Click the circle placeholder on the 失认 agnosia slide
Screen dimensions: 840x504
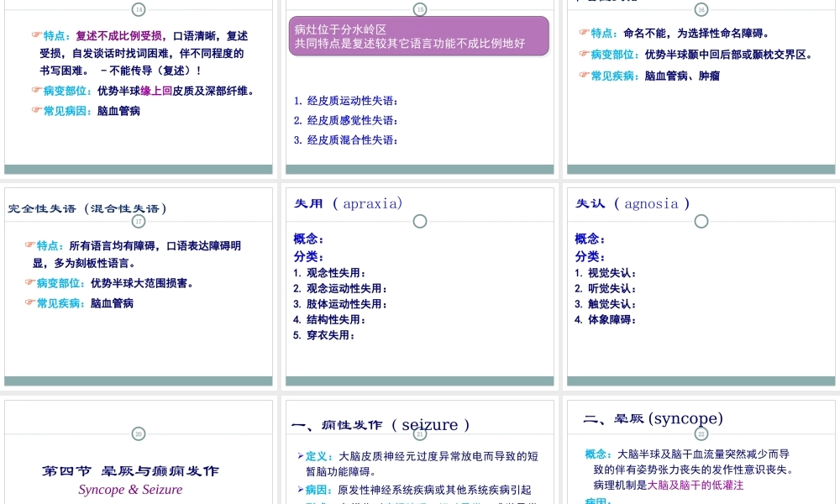coord(701,221)
